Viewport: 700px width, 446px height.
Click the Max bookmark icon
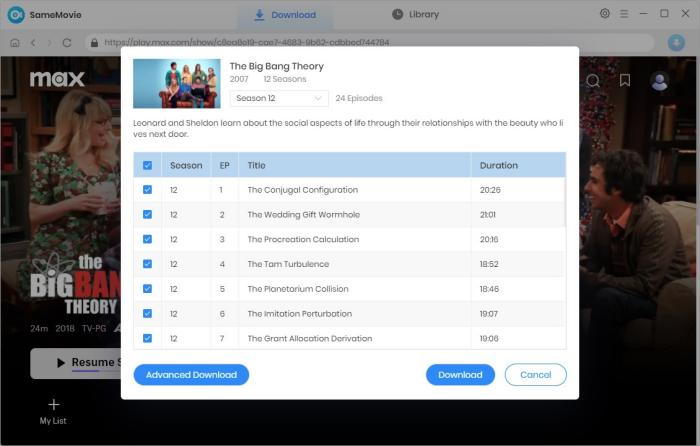[625, 81]
